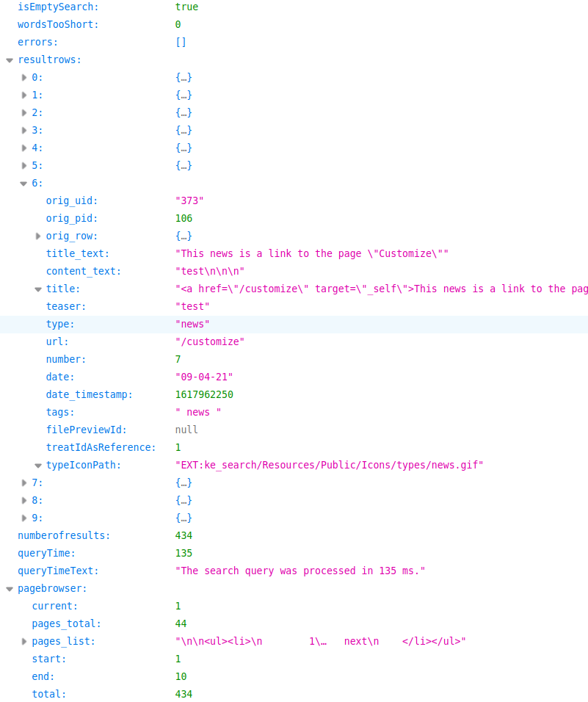Click the tags value " news "
588x702 pixels.
pyautogui.click(x=198, y=413)
